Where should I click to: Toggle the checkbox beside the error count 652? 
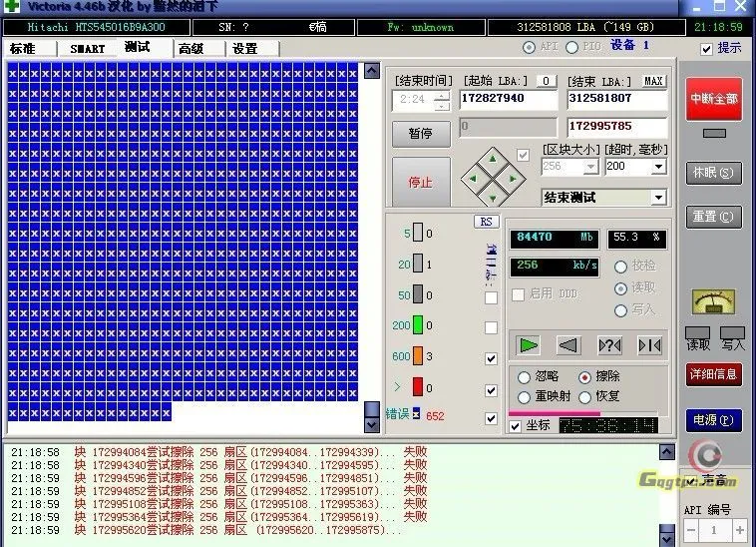click(x=491, y=418)
